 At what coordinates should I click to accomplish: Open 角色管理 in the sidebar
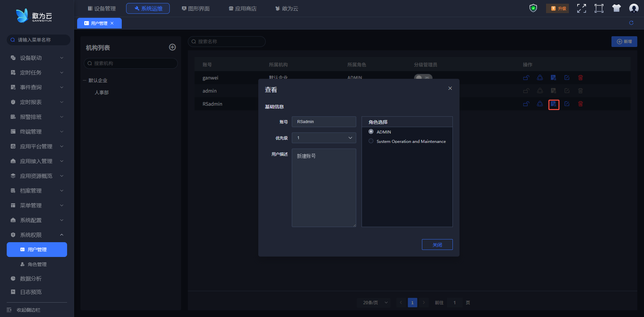click(x=37, y=264)
